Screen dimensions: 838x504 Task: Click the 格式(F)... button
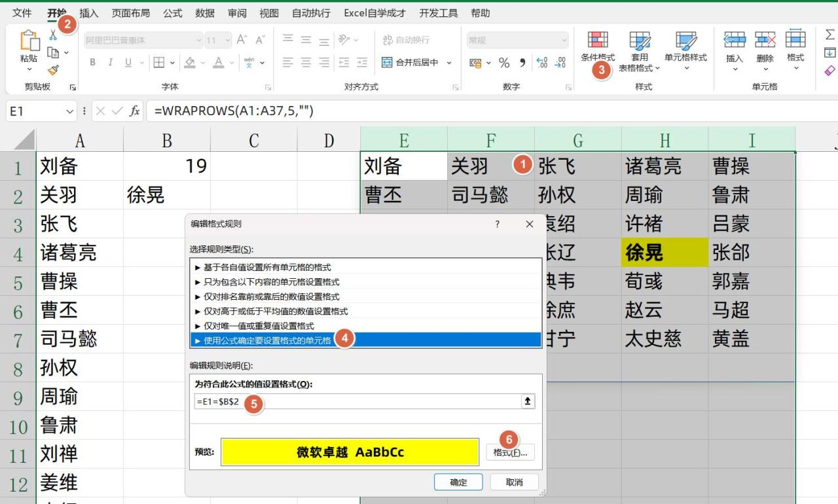click(x=511, y=452)
